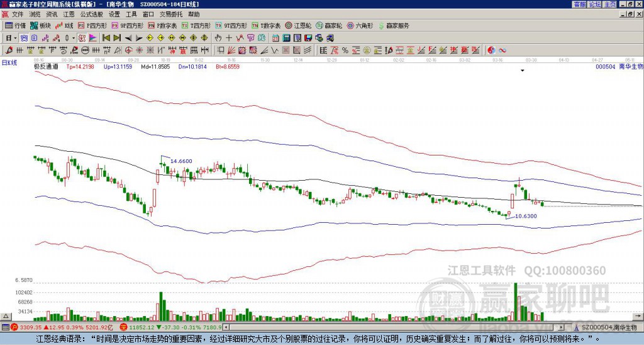Click the gold coin 金 icon
Image resolution: width=644 pixels, height=345 pixels.
[x=367, y=50]
